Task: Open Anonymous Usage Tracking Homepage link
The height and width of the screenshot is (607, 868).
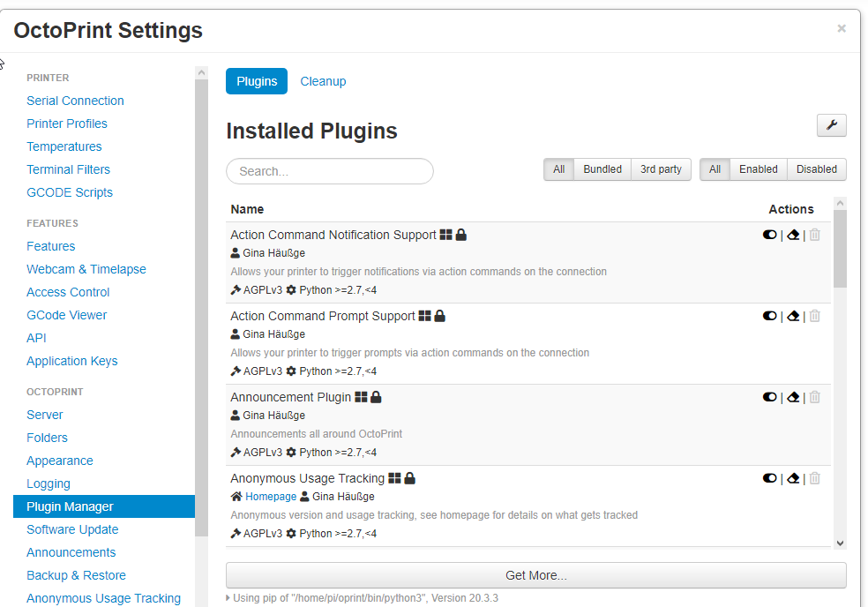Action: pyautogui.click(x=271, y=497)
